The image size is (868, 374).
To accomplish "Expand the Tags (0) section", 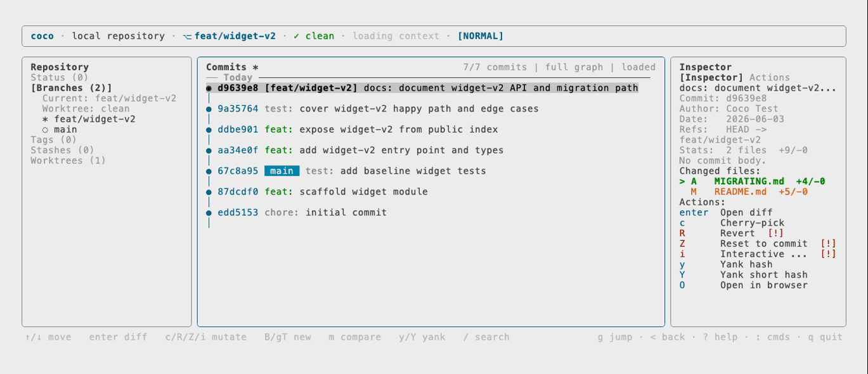I will pyautogui.click(x=53, y=140).
